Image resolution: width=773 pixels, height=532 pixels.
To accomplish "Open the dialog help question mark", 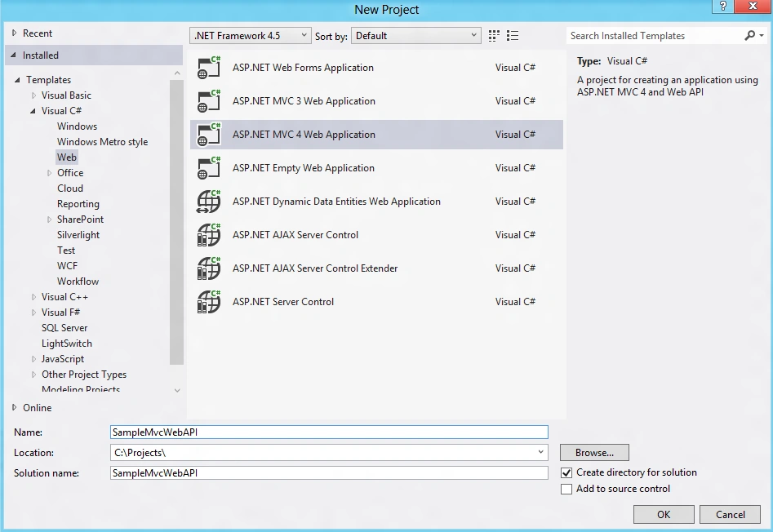I will (x=722, y=7).
